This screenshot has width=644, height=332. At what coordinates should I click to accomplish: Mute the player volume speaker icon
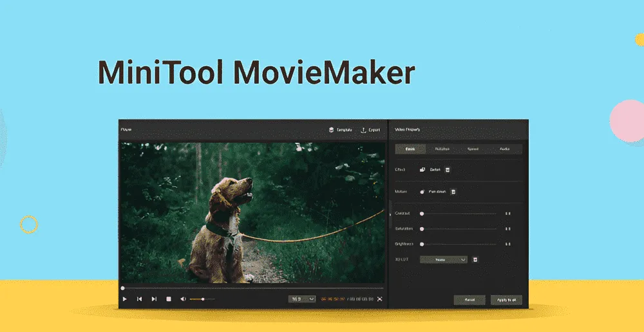[183, 299]
